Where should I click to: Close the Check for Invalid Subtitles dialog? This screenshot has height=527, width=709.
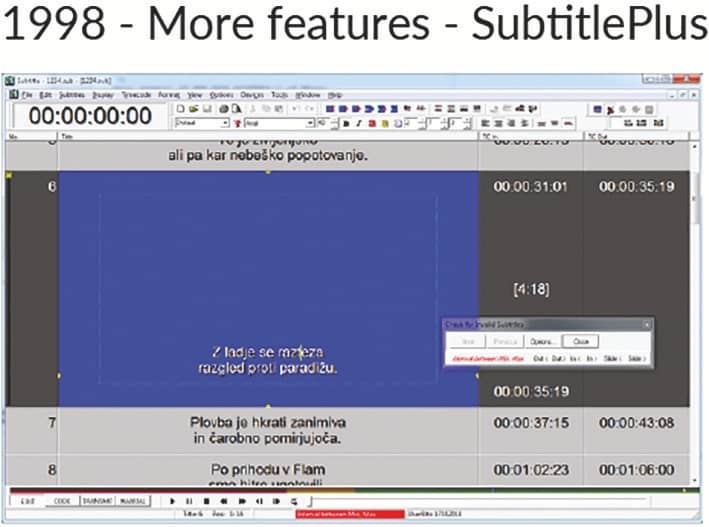coord(647,324)
